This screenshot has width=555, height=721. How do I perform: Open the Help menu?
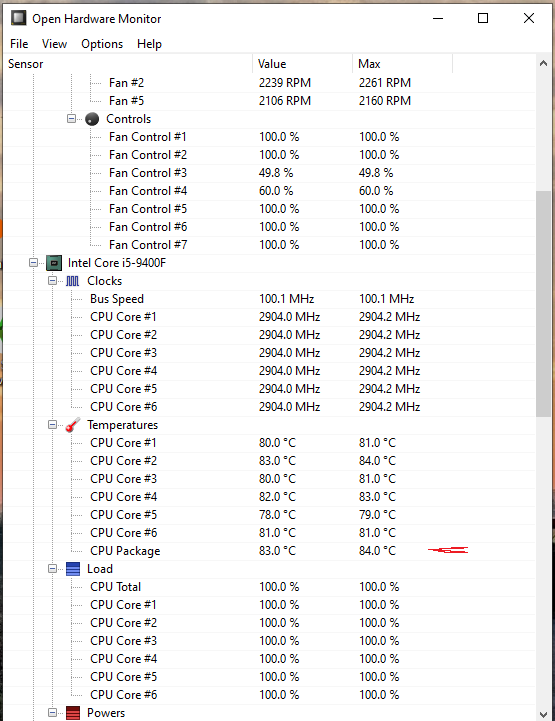pos(149,44)
